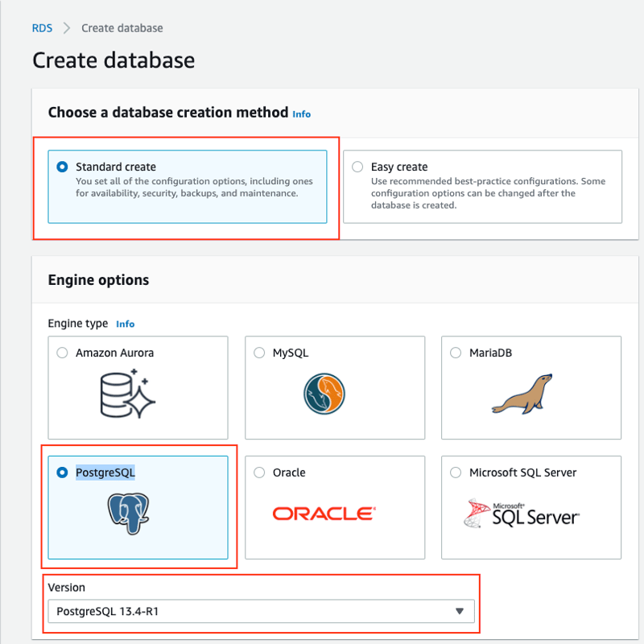Viewport: 644px width, 644px height.
Task: Click the Microsoft SQL Server logo
Action: tap(521, 514)
